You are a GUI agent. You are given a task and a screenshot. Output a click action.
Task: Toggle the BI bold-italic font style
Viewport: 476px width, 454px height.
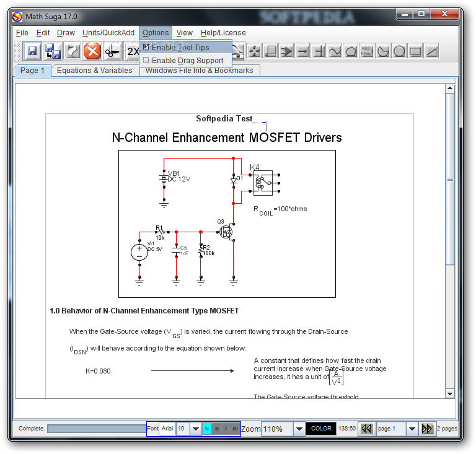point(235,429)
